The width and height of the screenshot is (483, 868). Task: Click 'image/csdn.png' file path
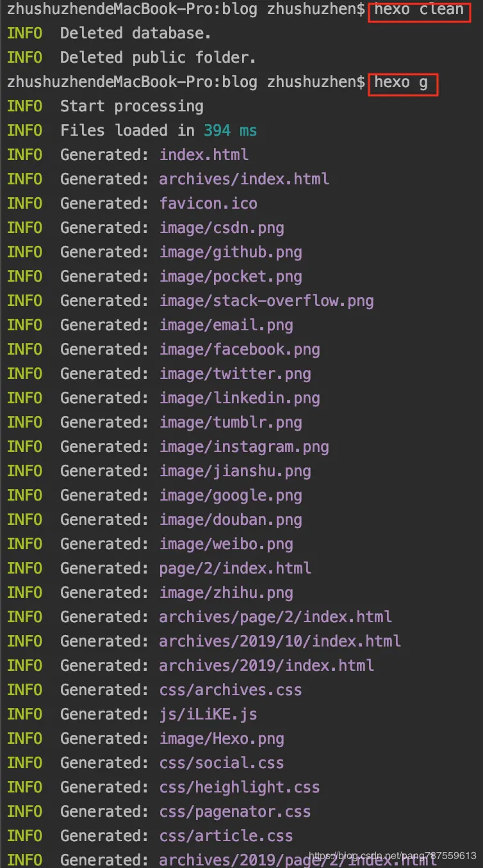(x=222, y=228)
